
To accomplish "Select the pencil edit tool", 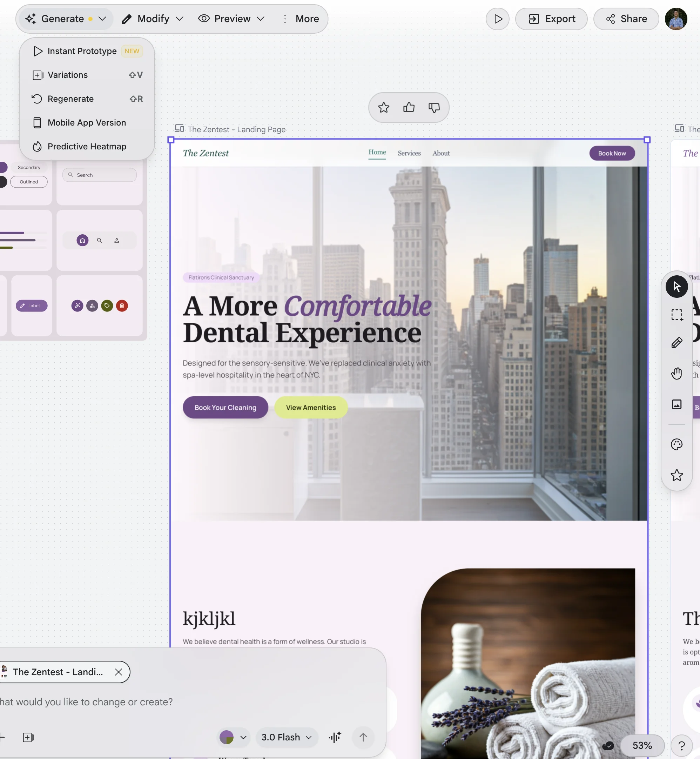I will [677, 343].
